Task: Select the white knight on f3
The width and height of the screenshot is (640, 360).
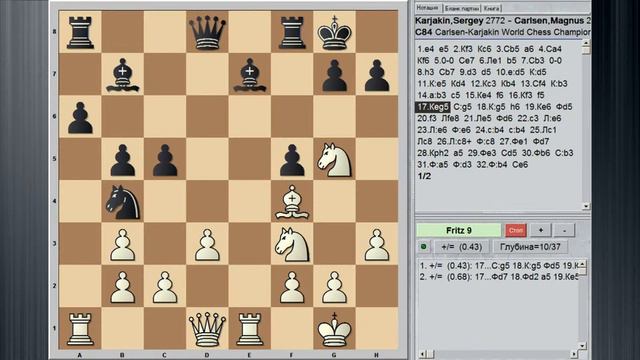Action: tap(292, 244)
